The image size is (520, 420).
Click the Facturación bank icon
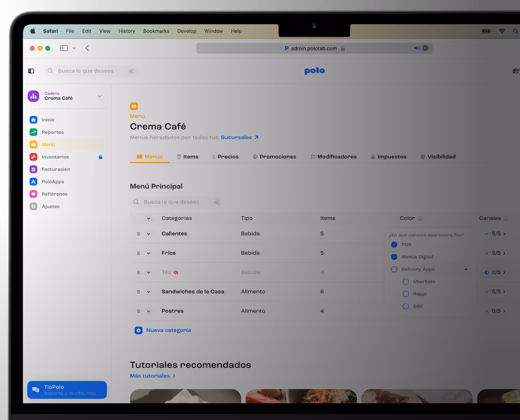click(x=33, y=169)
